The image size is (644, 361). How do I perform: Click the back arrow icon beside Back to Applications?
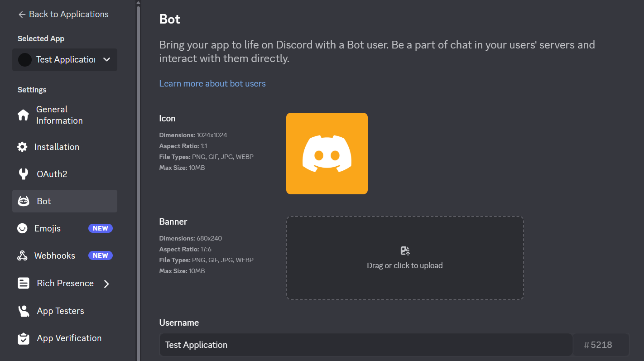21,14
